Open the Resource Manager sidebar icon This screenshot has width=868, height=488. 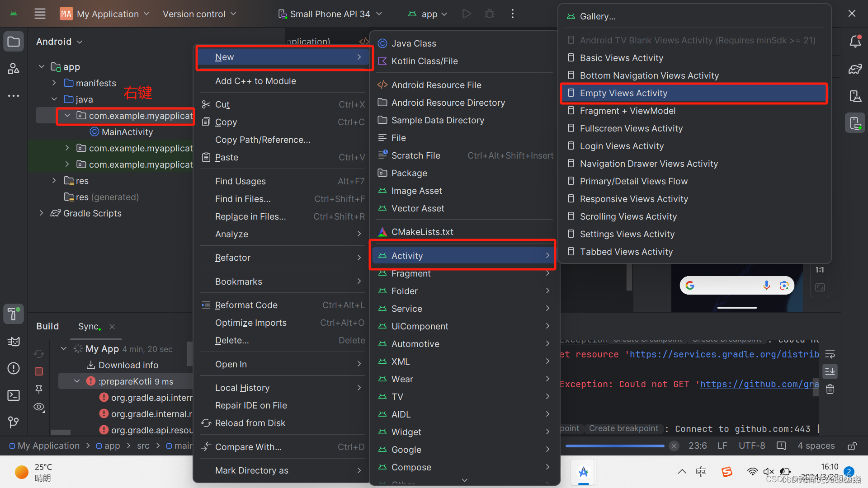14,69
